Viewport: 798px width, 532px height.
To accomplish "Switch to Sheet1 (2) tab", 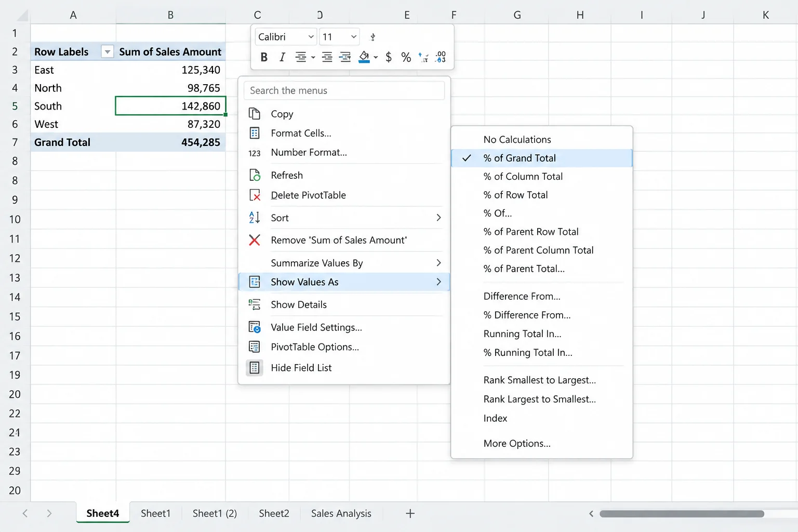I will (215, 513).
